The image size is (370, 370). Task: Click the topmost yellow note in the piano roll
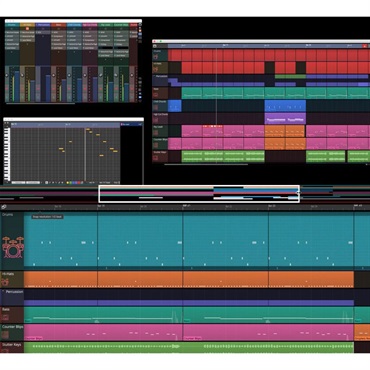[x=88, y=129]
